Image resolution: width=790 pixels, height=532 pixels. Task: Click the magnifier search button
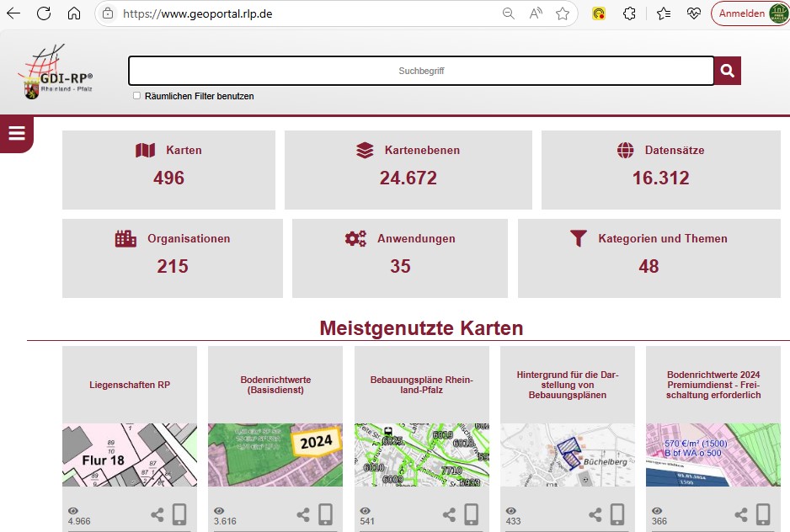point(728,71)
